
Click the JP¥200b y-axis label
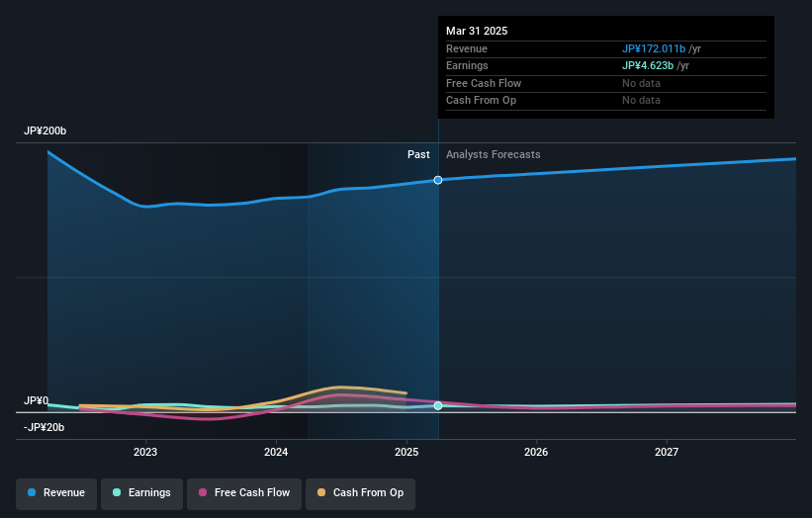click(x=45, y=130)
